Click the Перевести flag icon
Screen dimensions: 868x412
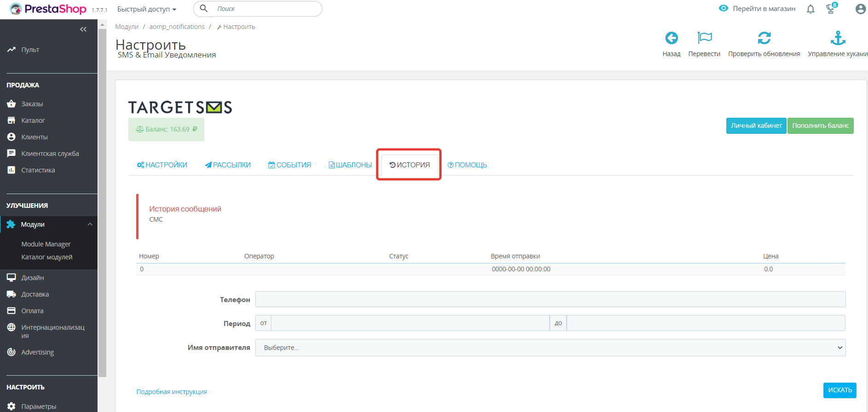tap(704, 38)
